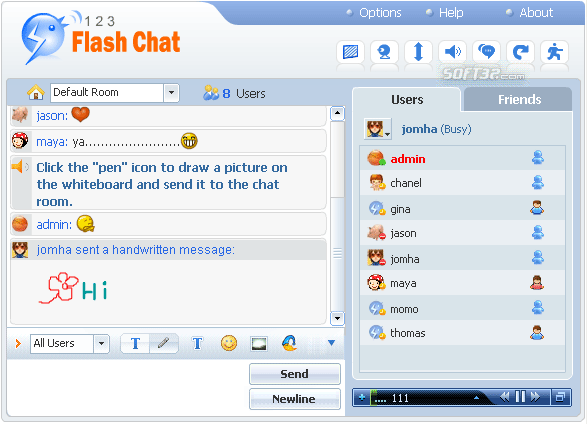
Task: Switch to the Friends tab
Action: [x=519, y=100]
